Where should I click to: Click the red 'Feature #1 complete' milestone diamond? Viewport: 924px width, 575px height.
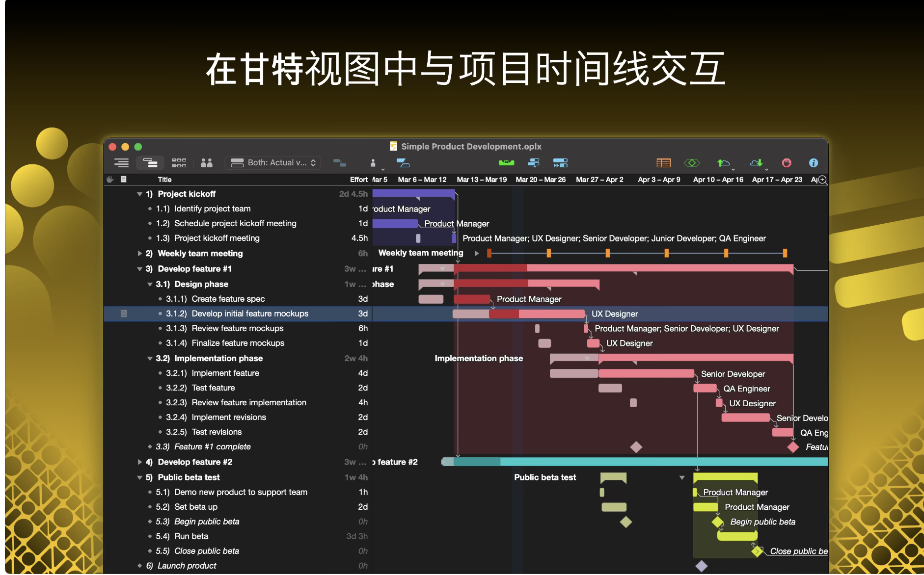[793, 447]
